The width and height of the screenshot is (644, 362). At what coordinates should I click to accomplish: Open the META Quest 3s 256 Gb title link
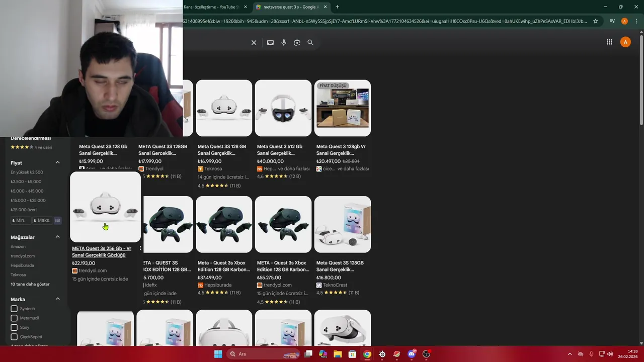(102, 252)
